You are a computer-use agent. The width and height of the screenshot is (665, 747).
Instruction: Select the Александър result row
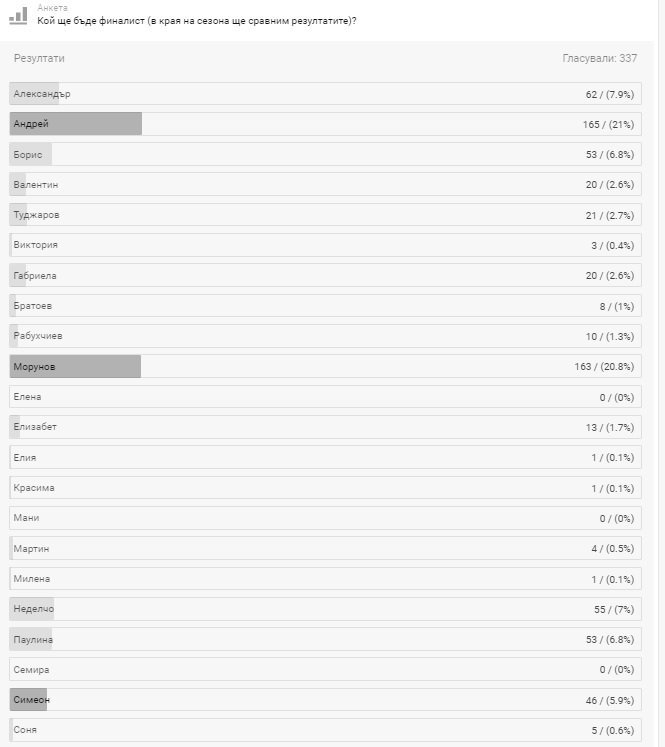(326, 94)
